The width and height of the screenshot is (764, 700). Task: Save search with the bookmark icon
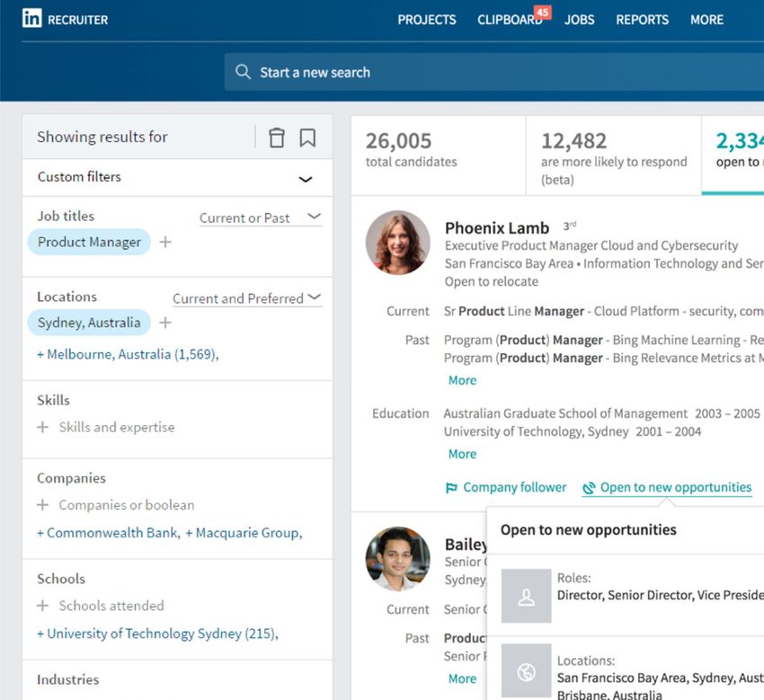(x=307, y=137)
